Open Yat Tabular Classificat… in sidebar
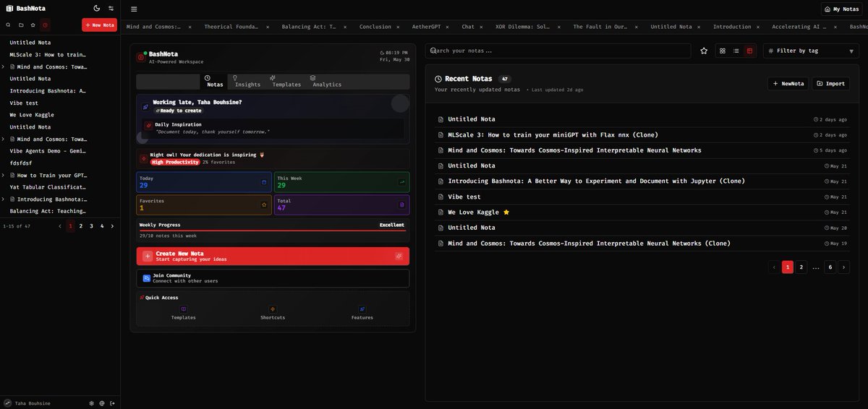 tap(48, 187)
